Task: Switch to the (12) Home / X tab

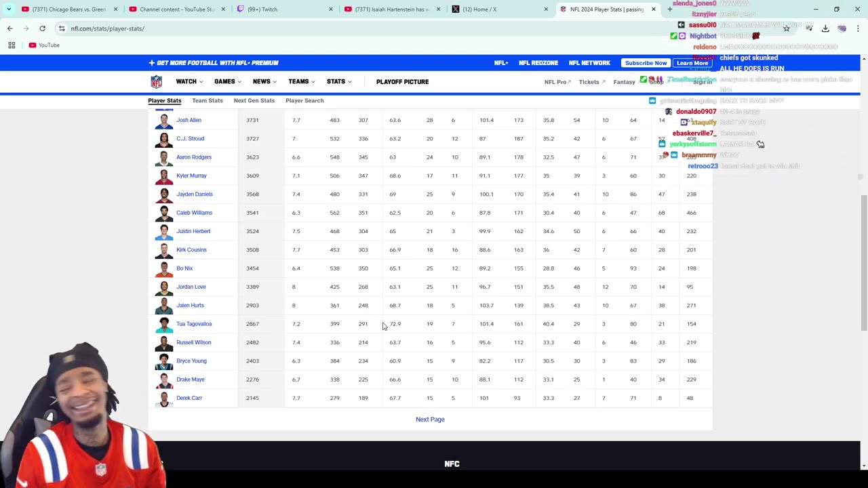Action: click(500, 9)
